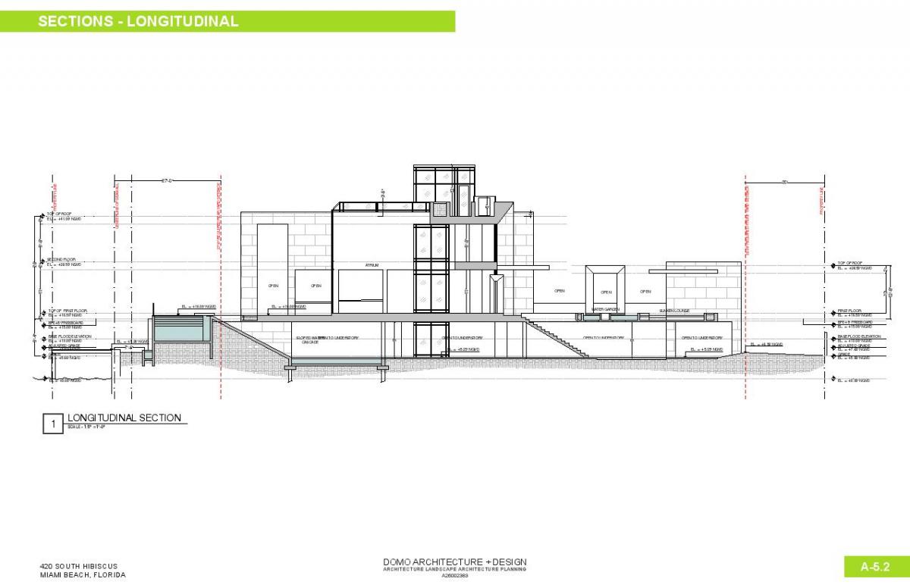Image resolution: width=910 pixels, height=588 pixels.
Task: Click the left 'TOP OF ROOF' elevation marker
Action: pos(59,214)
